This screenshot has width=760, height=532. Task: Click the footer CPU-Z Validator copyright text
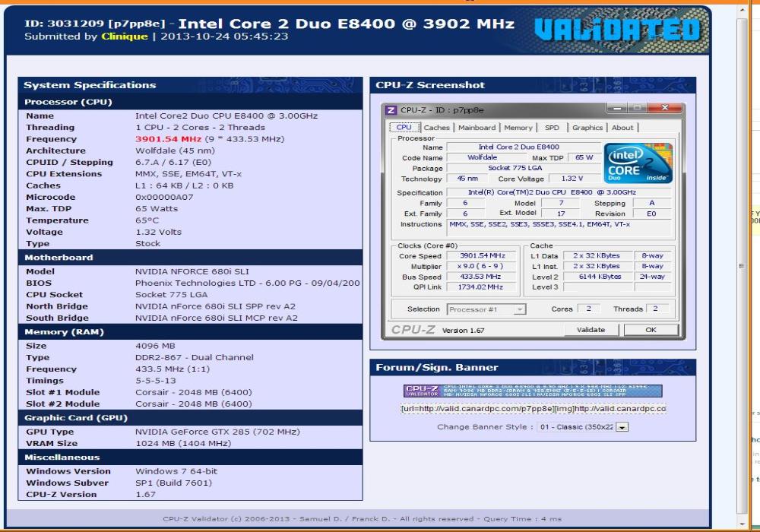[x=362, y=518]
